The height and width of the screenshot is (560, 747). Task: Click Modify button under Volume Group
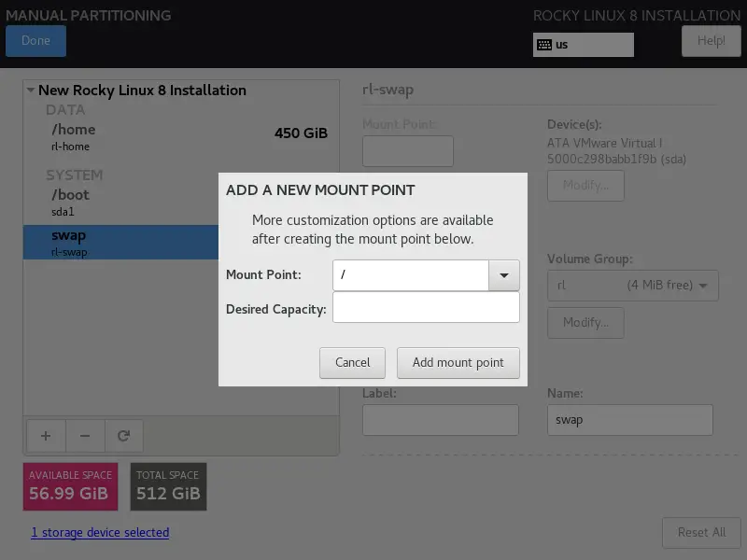[585, 322]
